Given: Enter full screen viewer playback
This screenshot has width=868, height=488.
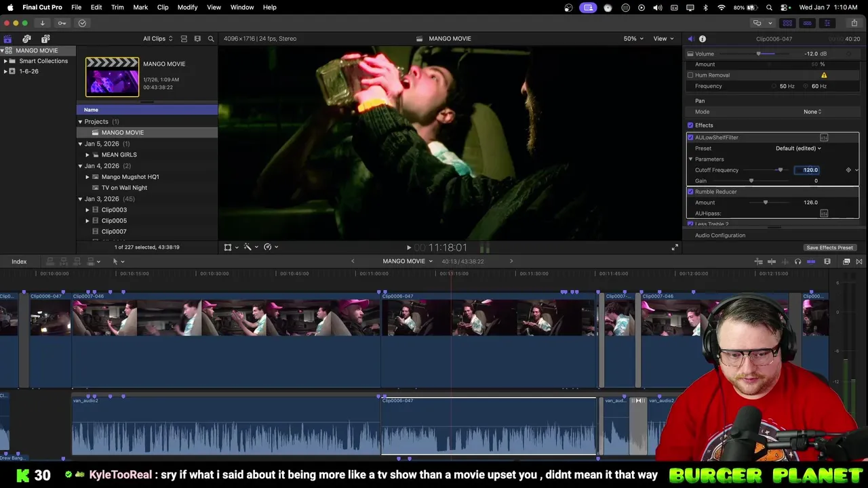Looking at the screenshot, I should click(675, 247).
